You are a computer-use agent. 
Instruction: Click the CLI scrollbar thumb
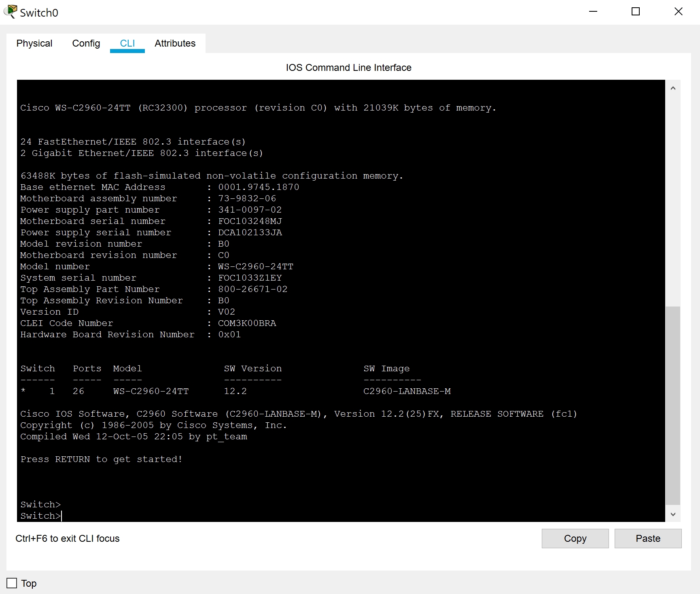coord(673,406)
